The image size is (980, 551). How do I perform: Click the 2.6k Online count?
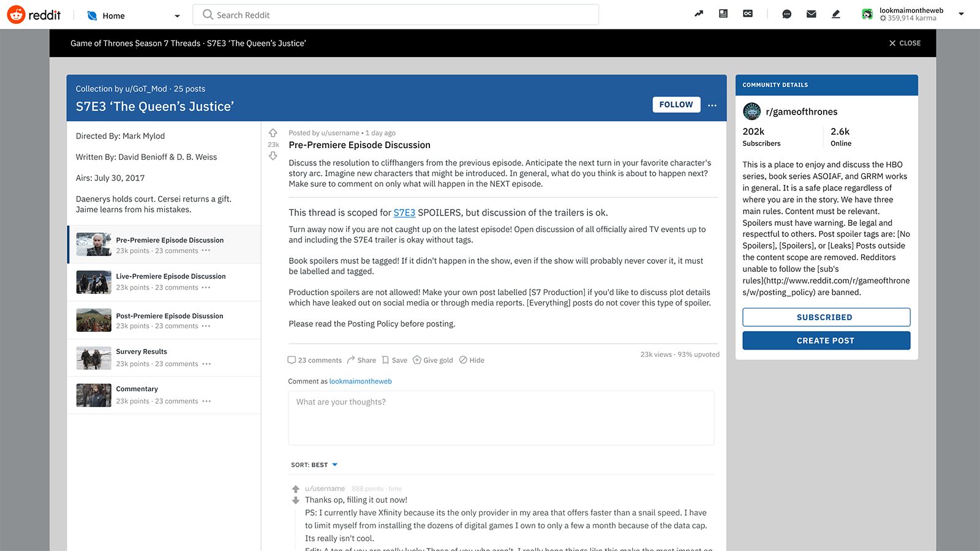(x=840, y=137)
